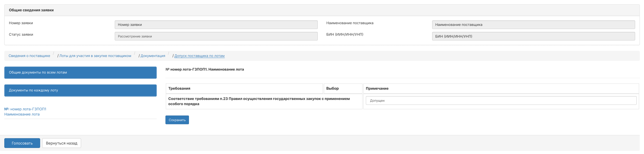
Task: Expand Общие документы по всем лотам panel
Action: pos(80,72)
